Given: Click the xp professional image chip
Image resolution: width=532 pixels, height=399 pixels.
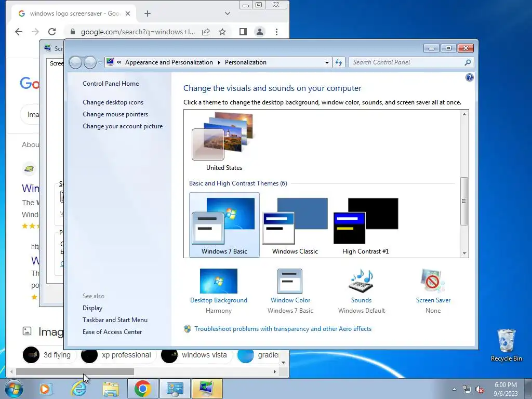Looking at the screenshot, I should click(x=118, y=355).
